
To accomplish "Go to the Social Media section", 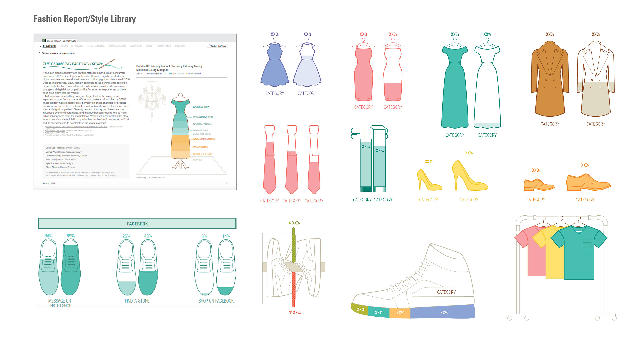I will click(136, 46).
